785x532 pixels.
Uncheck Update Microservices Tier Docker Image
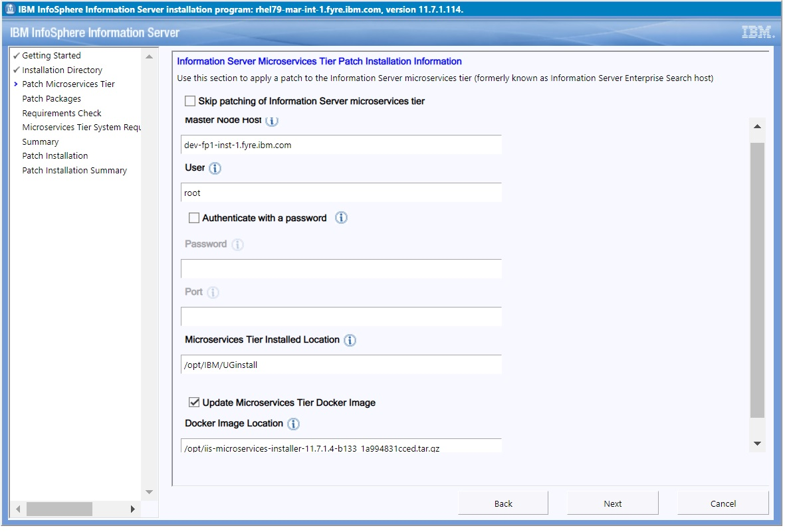coord(194,401)
